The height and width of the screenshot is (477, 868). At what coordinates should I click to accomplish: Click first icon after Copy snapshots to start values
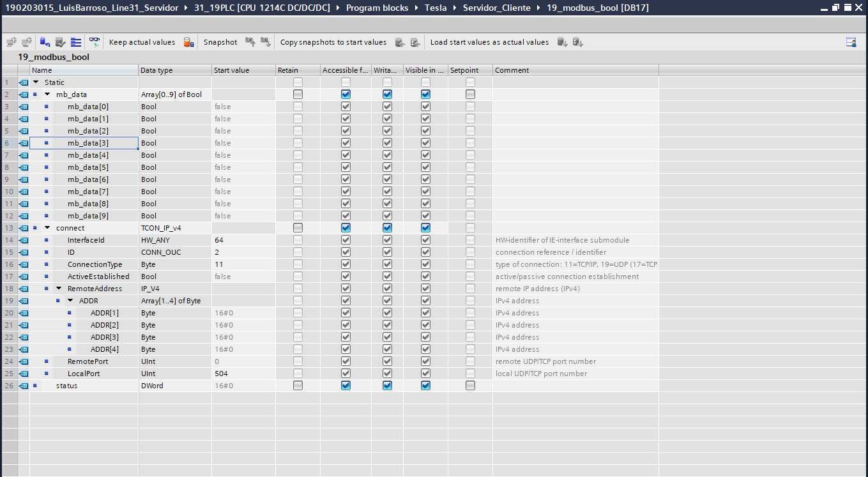[x=400, y=42]
